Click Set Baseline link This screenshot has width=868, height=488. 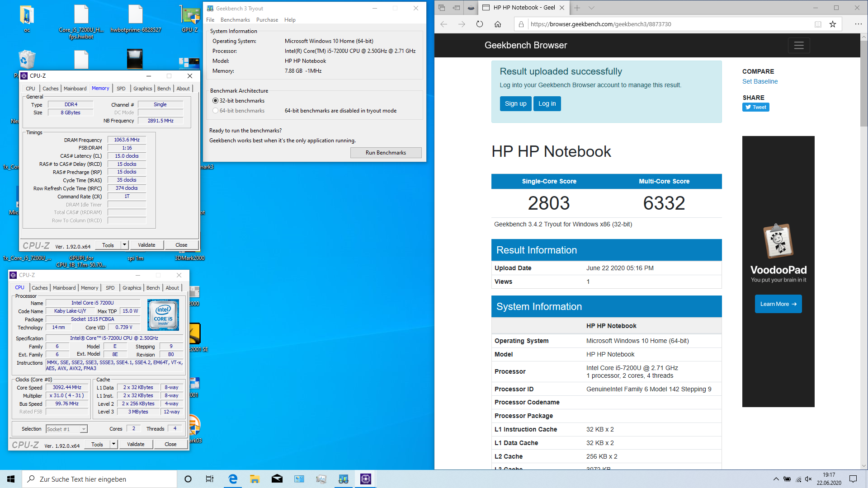[x=760, y=81]
